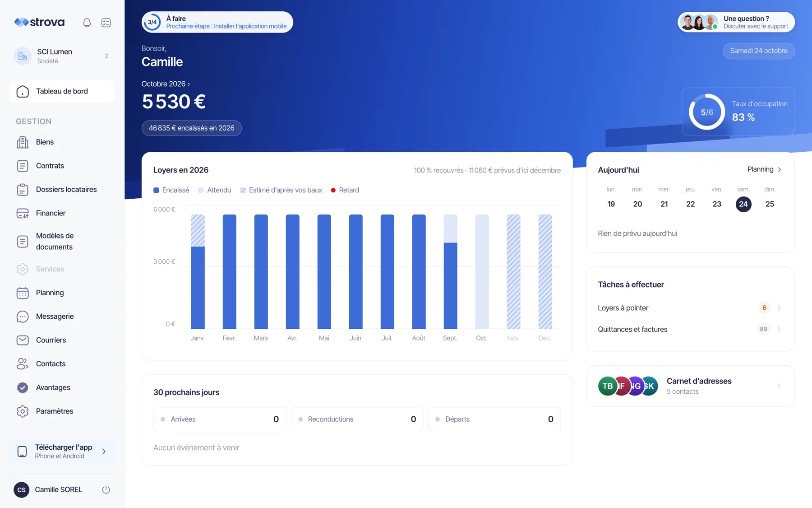Click the Messagerie chat bubble icon

click(23, 317)
